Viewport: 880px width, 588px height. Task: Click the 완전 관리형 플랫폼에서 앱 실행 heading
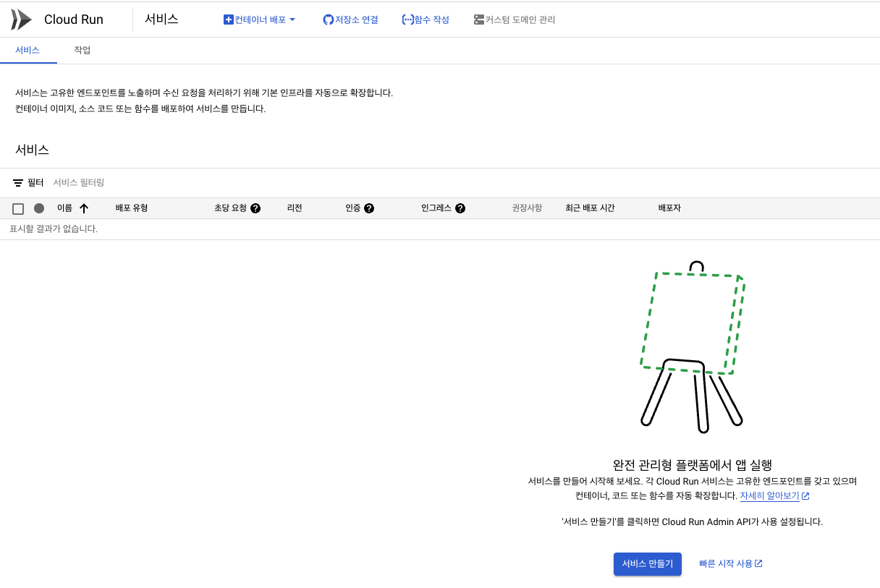[x=693, y=465]
